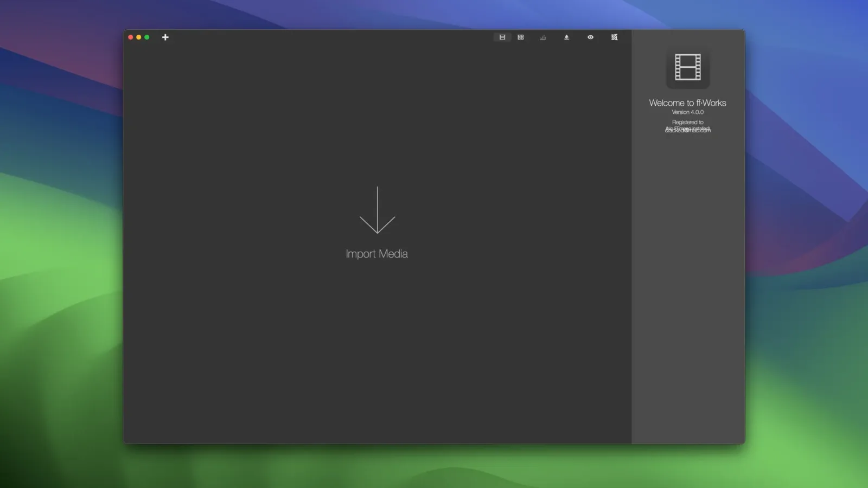Click the water droplet toolbar icon
868x488 pixels.
pos(566,37)
